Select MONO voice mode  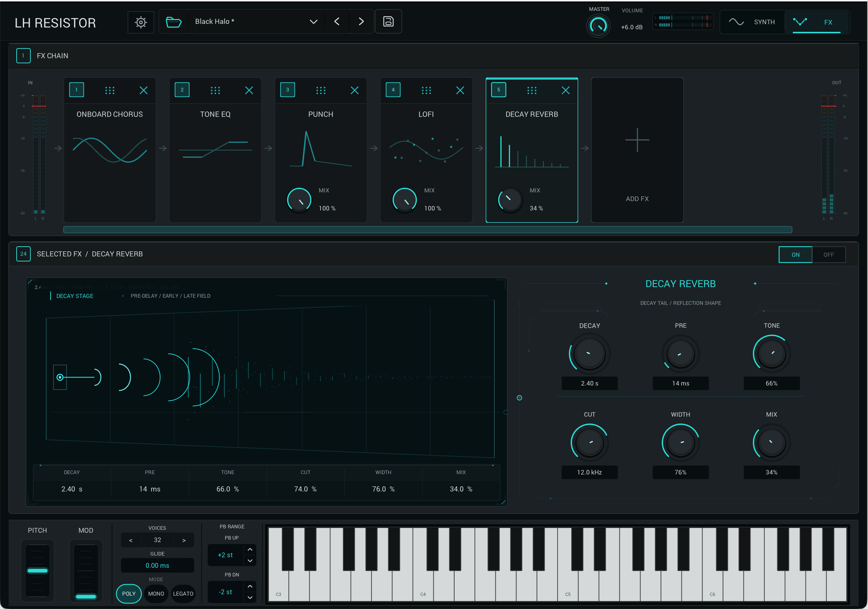[x=156, y=593]
